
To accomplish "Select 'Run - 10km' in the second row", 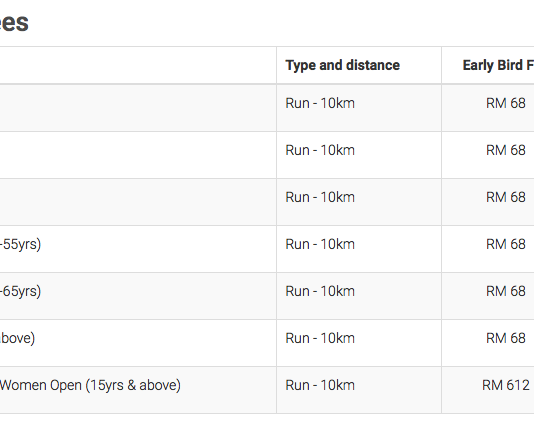I will (320, 150).
